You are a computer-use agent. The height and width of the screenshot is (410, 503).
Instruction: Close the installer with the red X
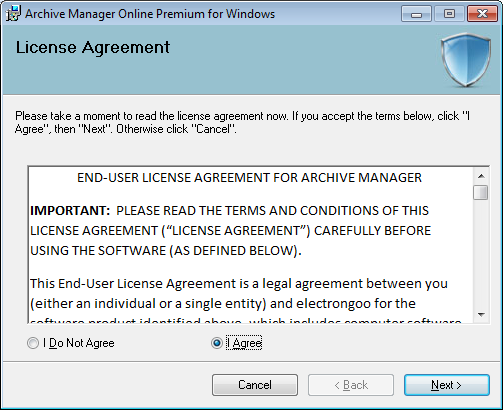point(482,14)
